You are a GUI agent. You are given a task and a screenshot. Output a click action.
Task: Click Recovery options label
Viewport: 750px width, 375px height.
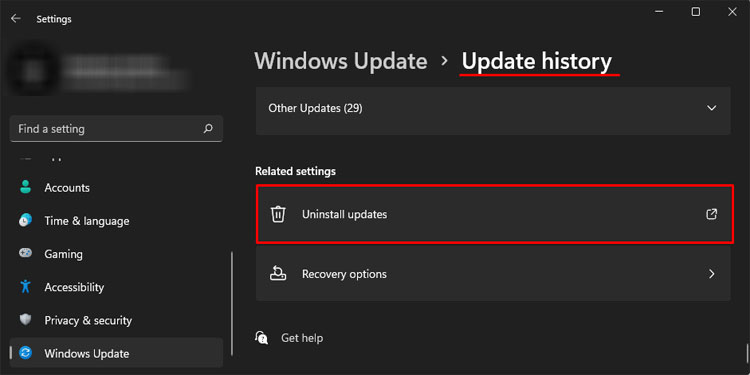(x=344, y=274)
